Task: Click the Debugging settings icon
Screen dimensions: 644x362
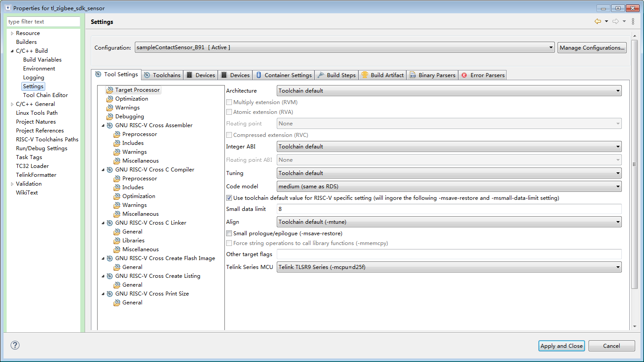Action: coord(110,117)
